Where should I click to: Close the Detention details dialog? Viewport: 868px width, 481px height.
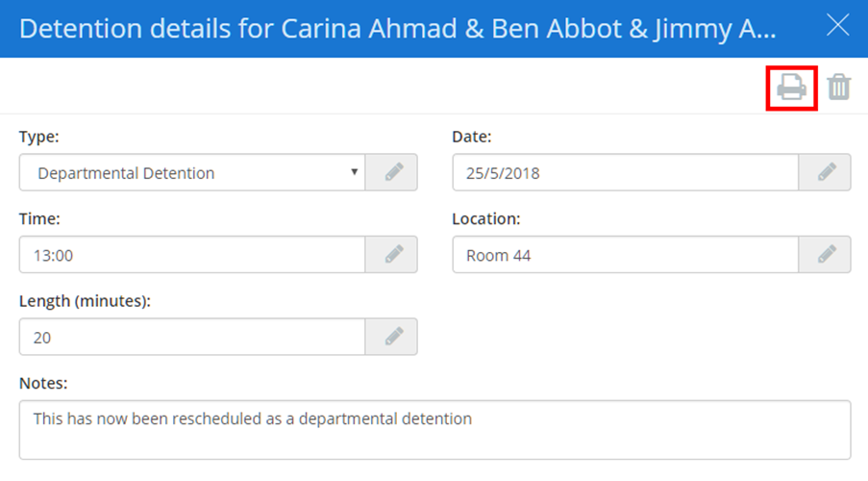[838, 26]
